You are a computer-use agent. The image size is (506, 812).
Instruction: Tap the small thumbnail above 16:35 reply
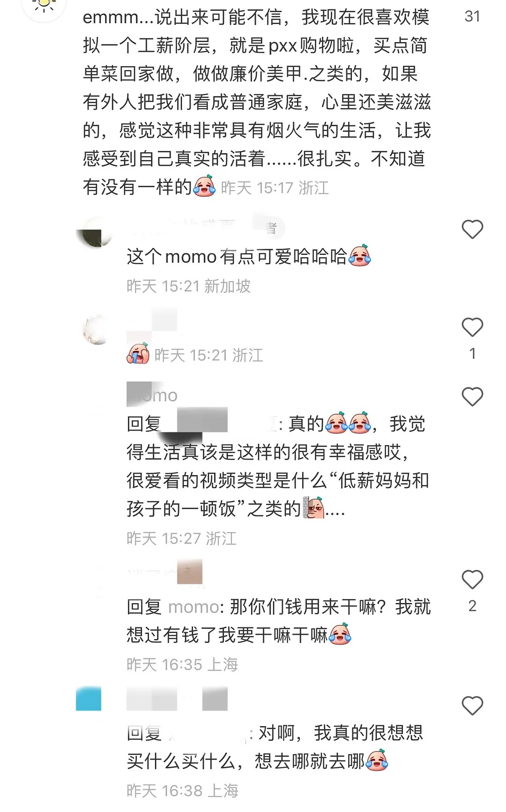pyautogui.click(x=190, y=571)
